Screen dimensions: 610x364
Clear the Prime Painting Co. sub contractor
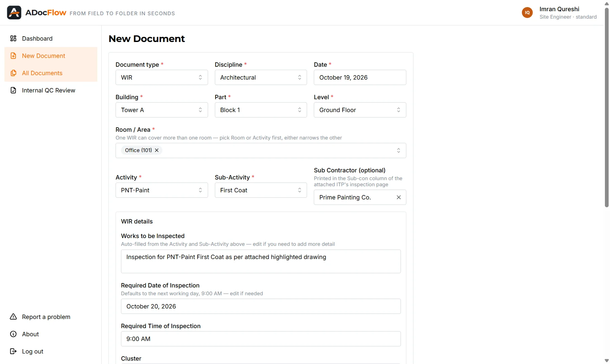tap(399, 197)
